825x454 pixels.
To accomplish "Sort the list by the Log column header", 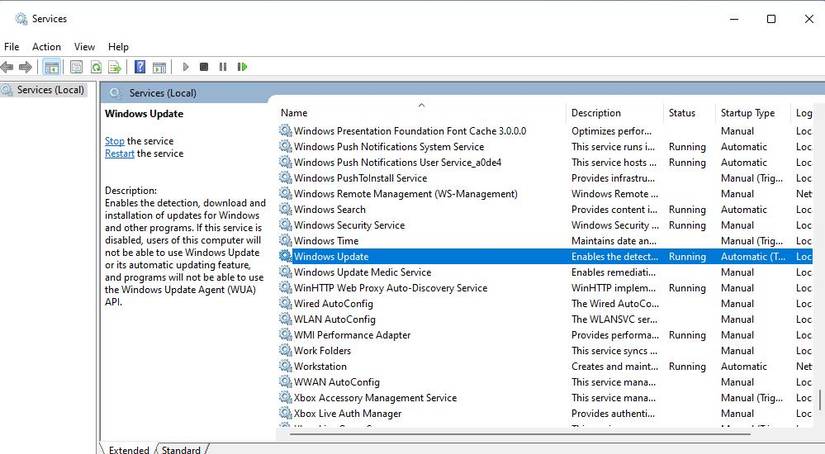I will [804, 113].
